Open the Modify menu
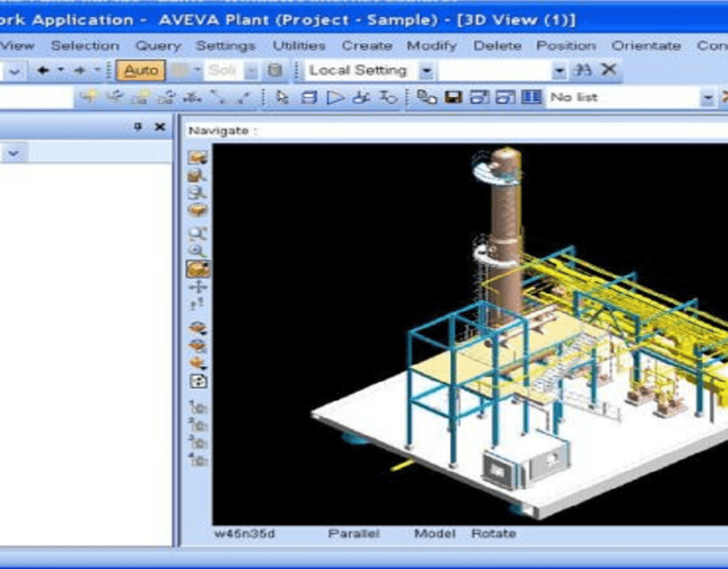The image size is (728, 569). [431, 46]
